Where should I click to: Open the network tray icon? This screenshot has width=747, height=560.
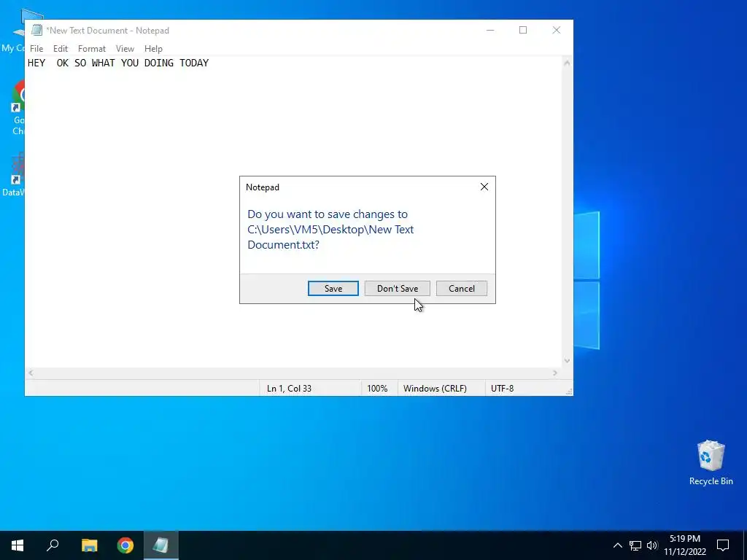[635, 545]
